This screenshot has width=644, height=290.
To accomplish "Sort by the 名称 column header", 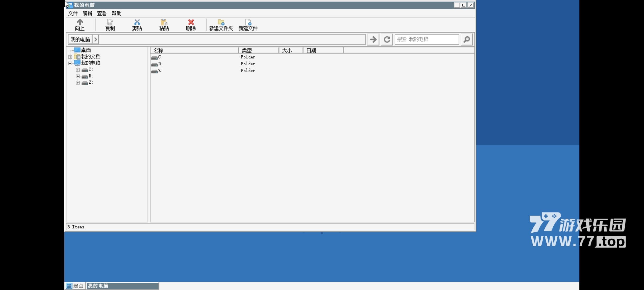I will pos(194,50).
